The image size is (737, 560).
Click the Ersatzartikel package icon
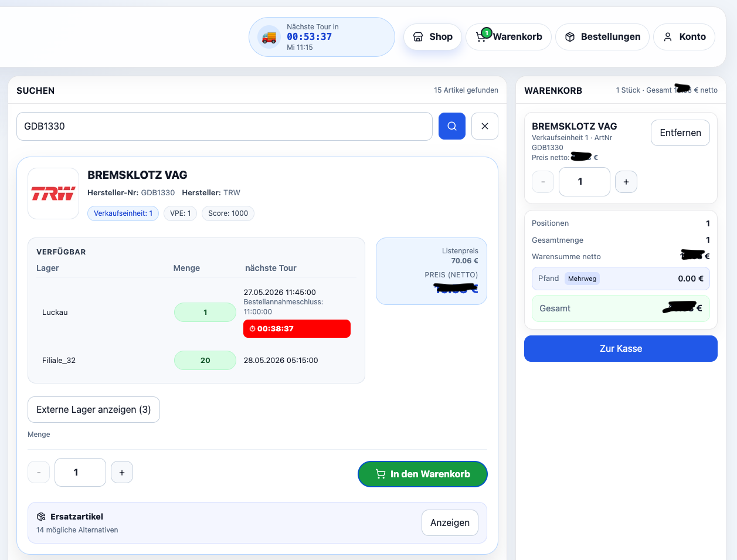coord(41,517)
